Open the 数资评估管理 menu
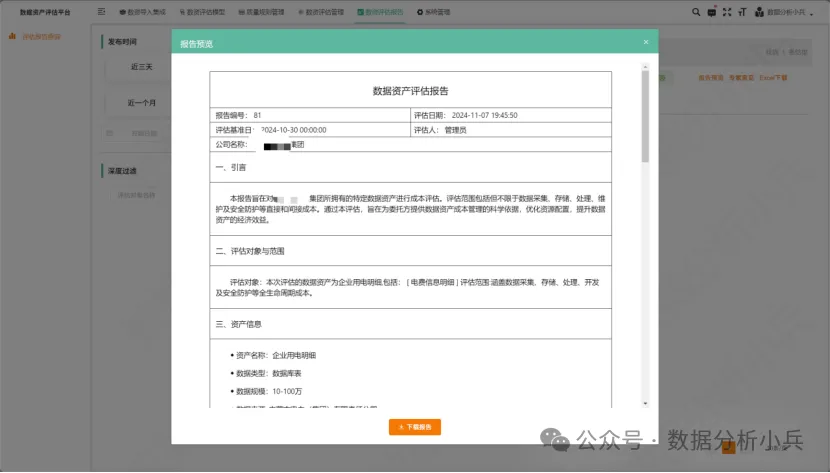This screenshot has width=830, height=473. click(x=321, y=12)
